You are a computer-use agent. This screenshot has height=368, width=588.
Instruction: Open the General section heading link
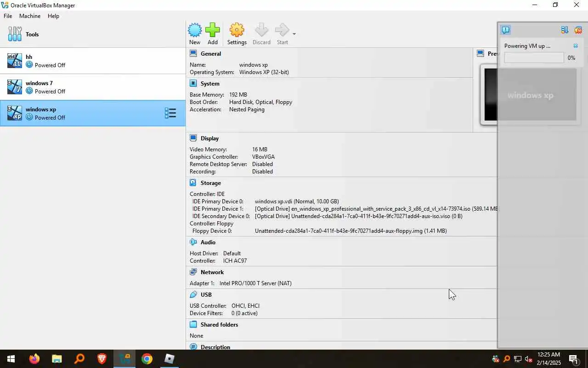coord(211,54)
